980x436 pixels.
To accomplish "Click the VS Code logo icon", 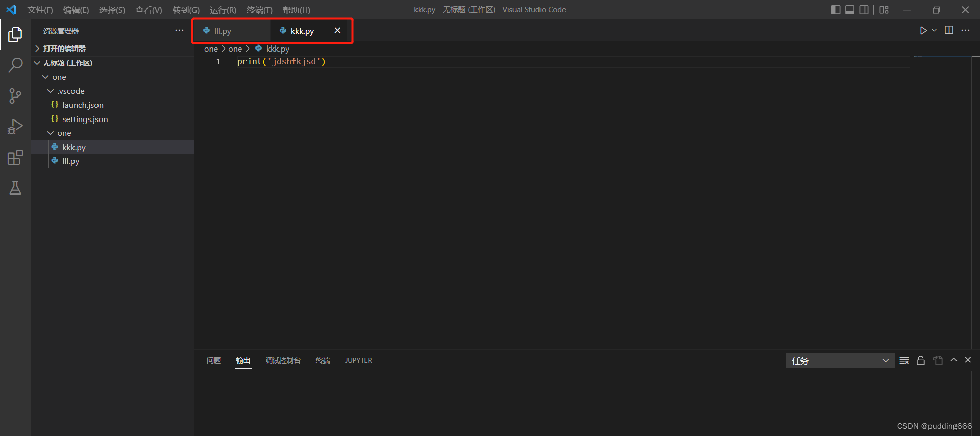I will click(11, 10).
